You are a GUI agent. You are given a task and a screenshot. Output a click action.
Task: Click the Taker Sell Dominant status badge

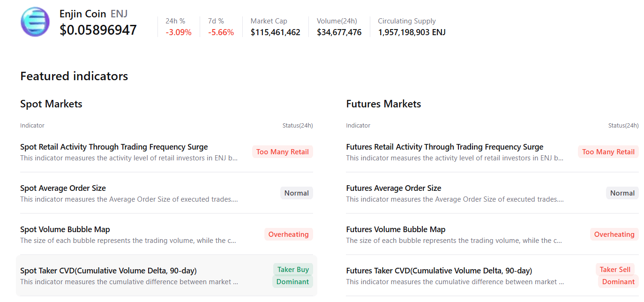coord(617,276)
